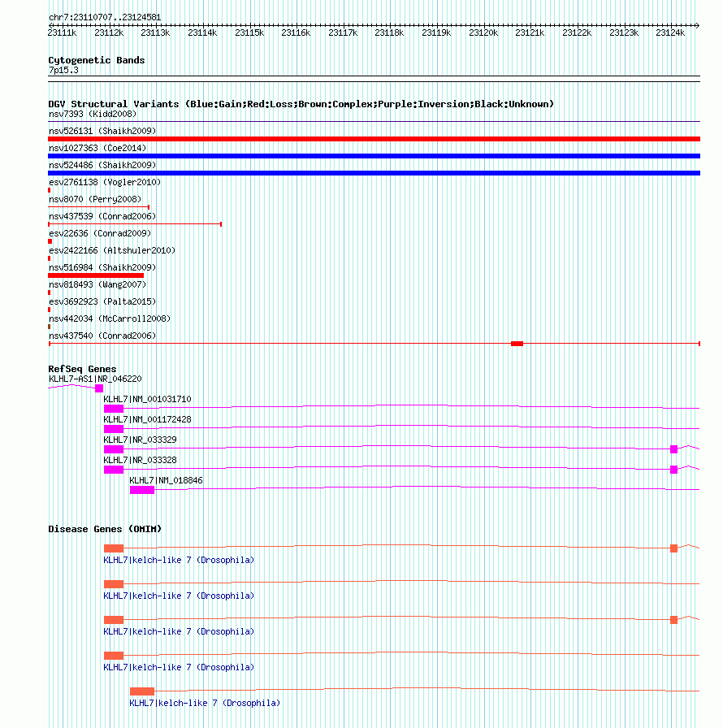723x728 pixels.
Task: Click the esv2761138 (Vogler2010) label
Action: (105, 183)
